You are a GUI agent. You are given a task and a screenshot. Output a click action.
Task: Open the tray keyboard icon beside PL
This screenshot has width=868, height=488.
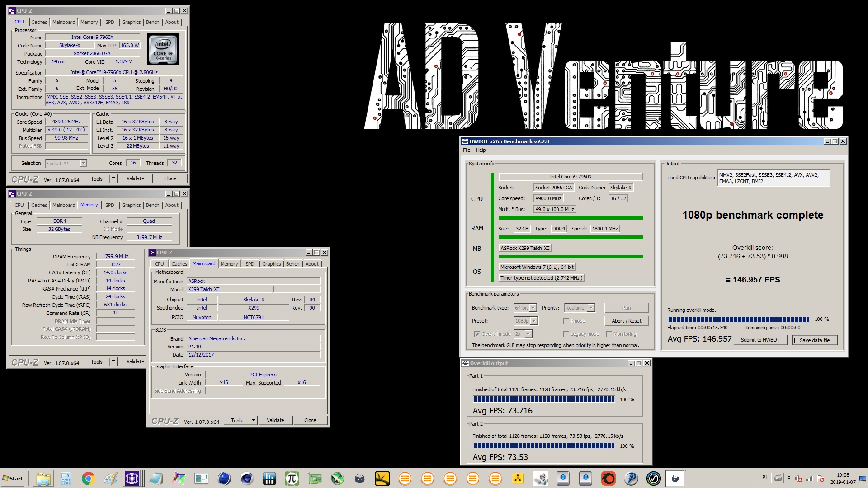coord(778,478)
